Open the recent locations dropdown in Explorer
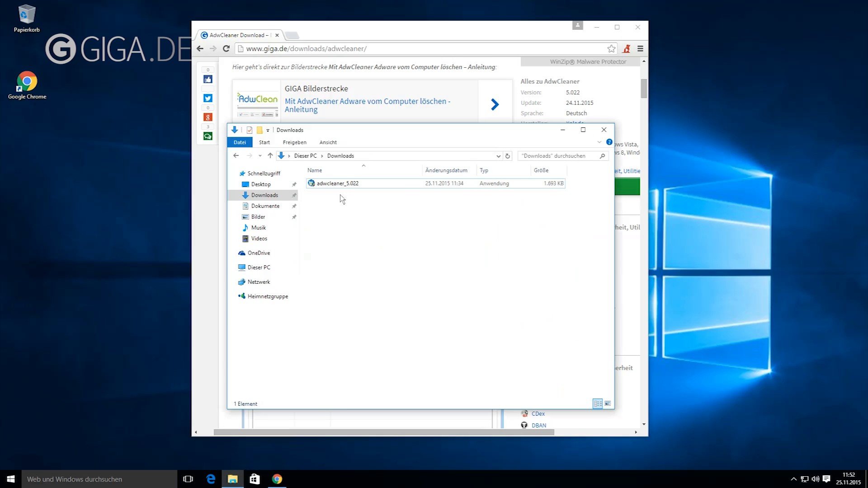 (260, 156)
